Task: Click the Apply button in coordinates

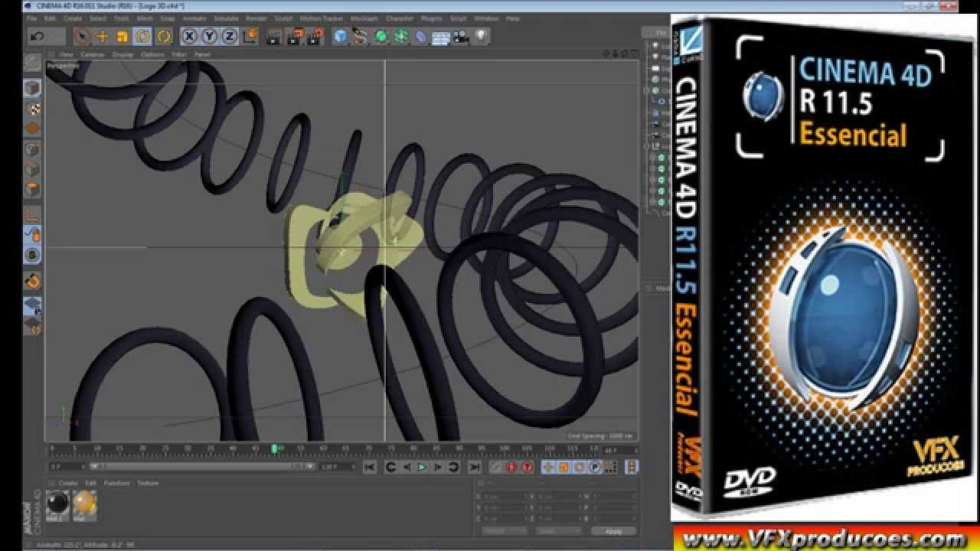Action: 614,530
